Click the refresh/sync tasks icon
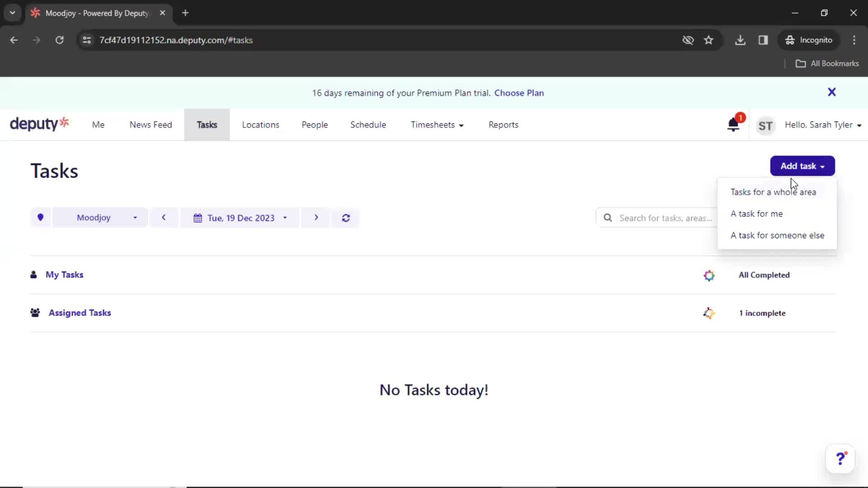Screen dimensions: 868x488 (x=346, y=217)
